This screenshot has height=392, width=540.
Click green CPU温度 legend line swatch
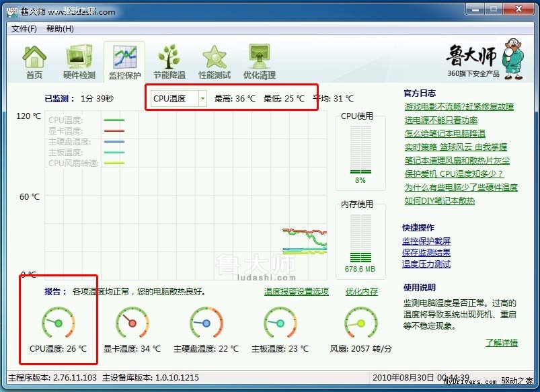pyautogui.click(x=114, y=120)
